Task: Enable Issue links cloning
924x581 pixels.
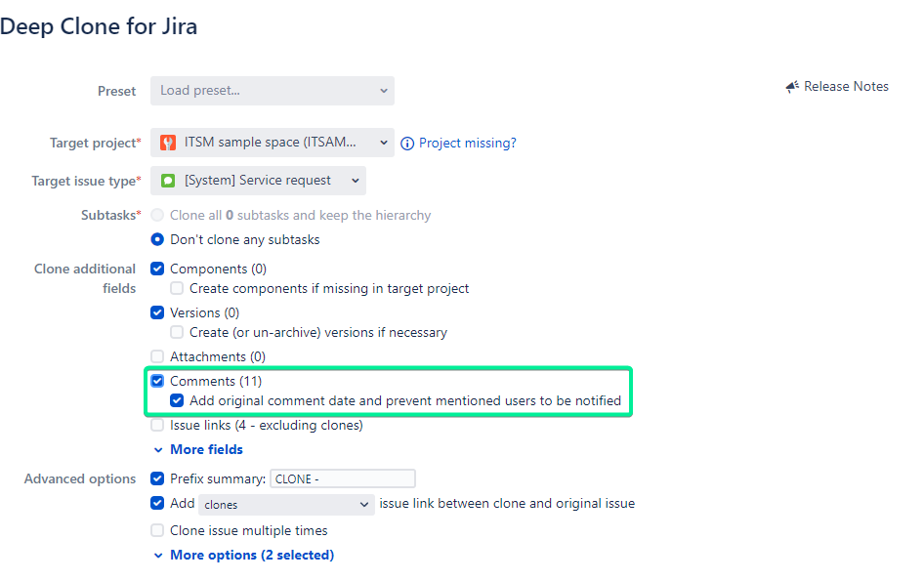Action: (157, 424)
